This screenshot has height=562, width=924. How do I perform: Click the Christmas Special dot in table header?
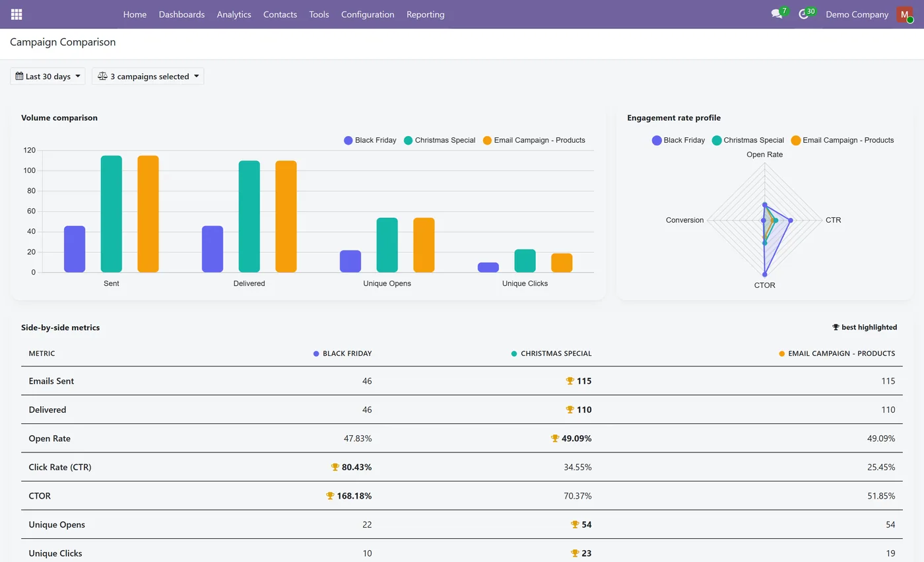coord(514,354)
